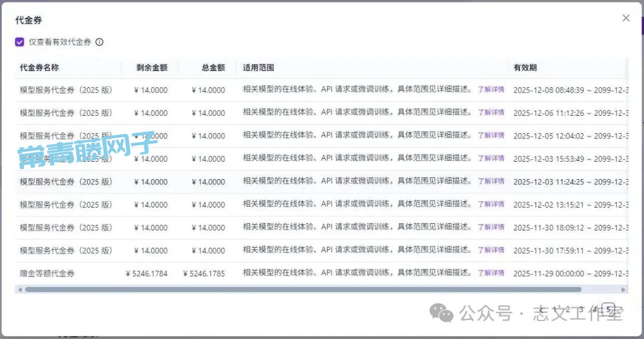This screenshot has width=644, height=339.
Task: Open 了解详情 for the 2025-12-05 voucher
Action: pos(491,135)
